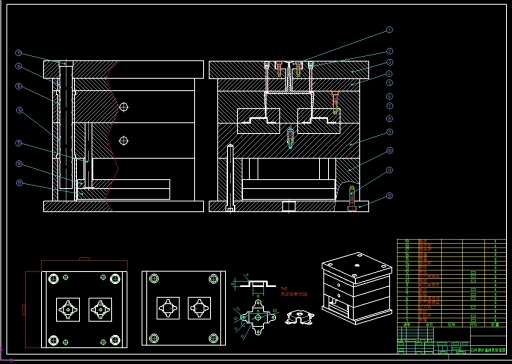
Task: Select the topmost balloon beside the left section view
Action: click(x=19, y=53)
